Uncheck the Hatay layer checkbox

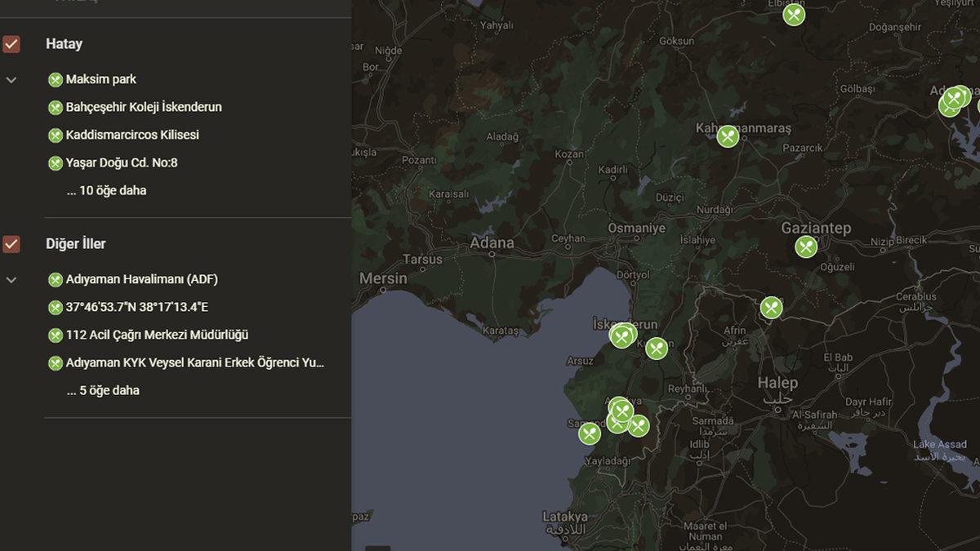(x=11, y=44)
